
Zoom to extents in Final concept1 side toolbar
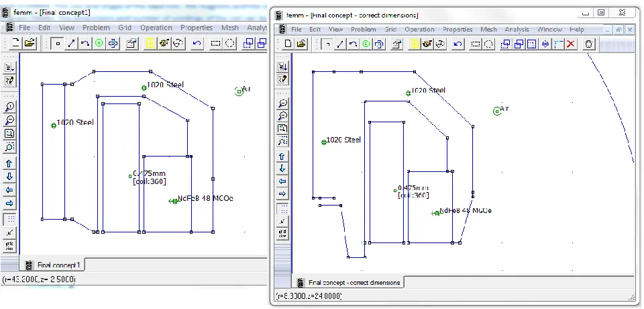(9, 133)
